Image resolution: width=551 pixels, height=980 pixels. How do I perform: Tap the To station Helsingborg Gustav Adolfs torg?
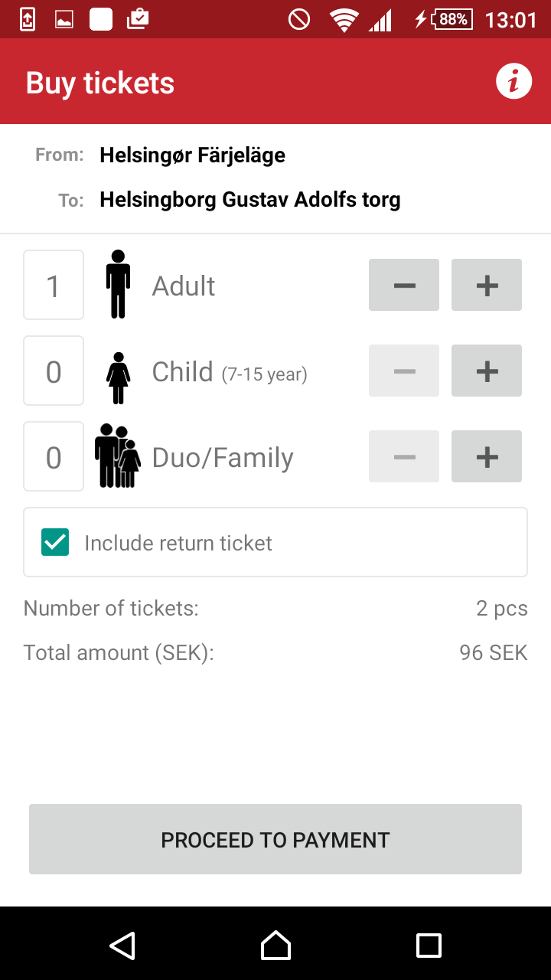click(249, 200)
